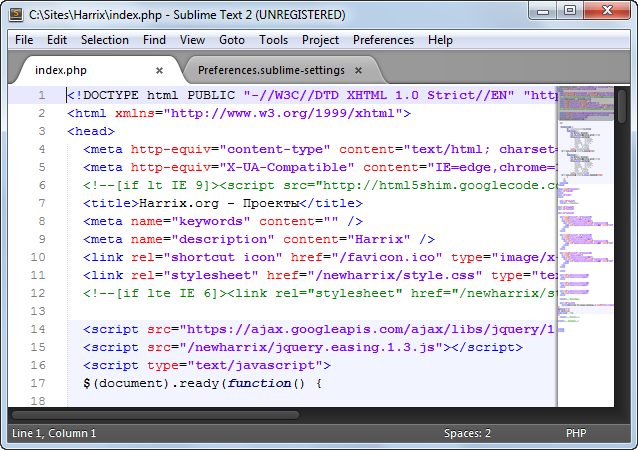The image size is (638, 450).
Task: Click the "description" value on line 9
Action: click(223, 239)
